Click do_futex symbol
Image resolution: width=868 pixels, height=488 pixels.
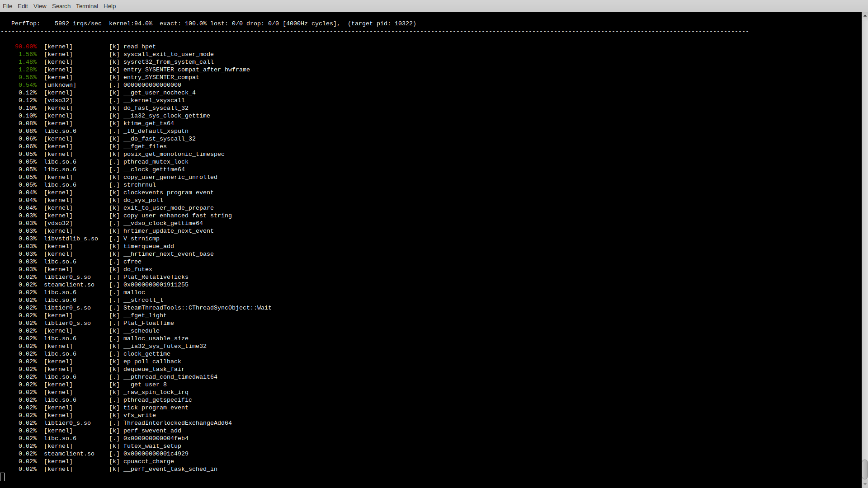click(x=137, y=269)
